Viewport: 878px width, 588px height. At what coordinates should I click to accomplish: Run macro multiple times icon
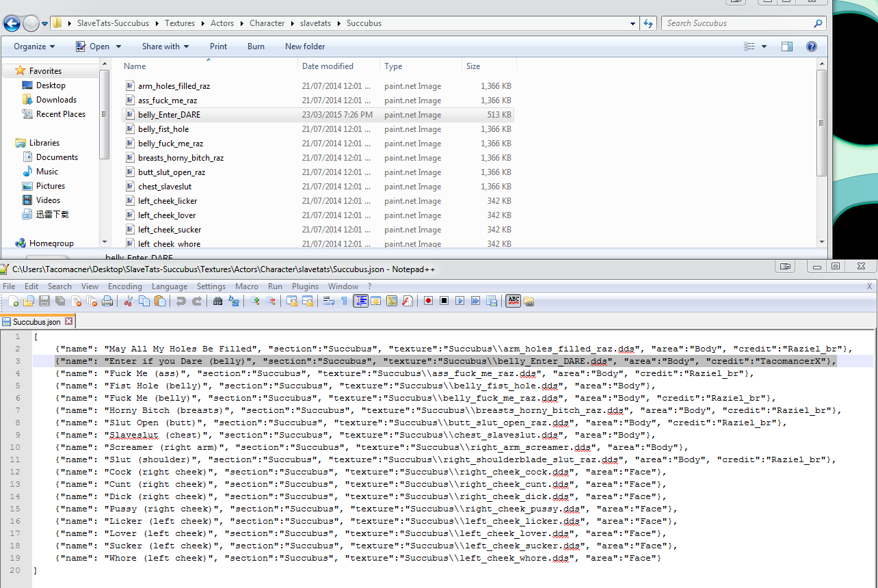(x=475, y=301)
